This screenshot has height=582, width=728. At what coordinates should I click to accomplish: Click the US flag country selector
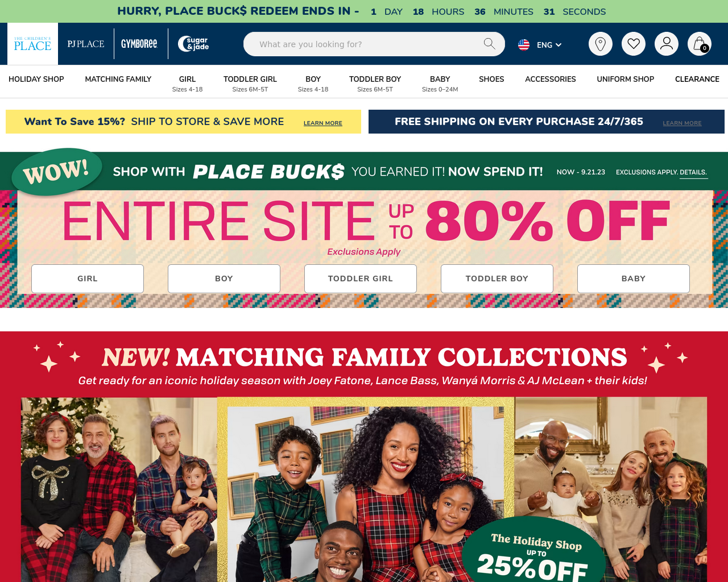point(524,44)
